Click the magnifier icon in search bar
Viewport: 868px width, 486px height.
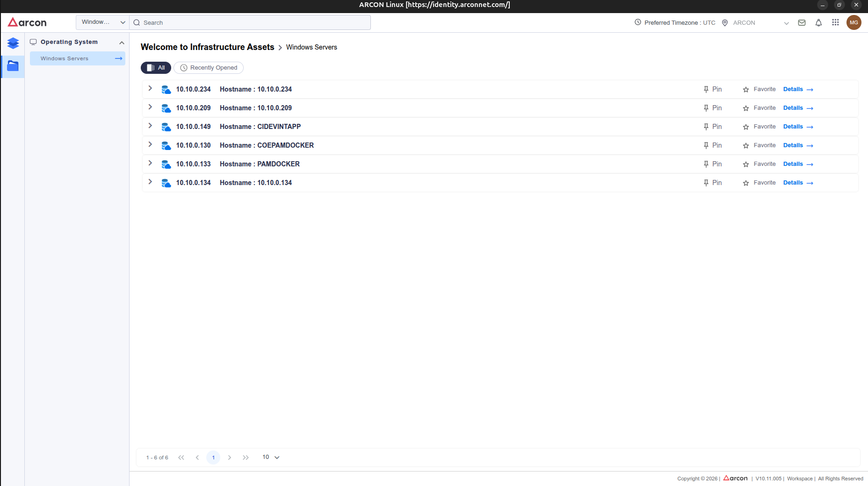click(137, 22)
